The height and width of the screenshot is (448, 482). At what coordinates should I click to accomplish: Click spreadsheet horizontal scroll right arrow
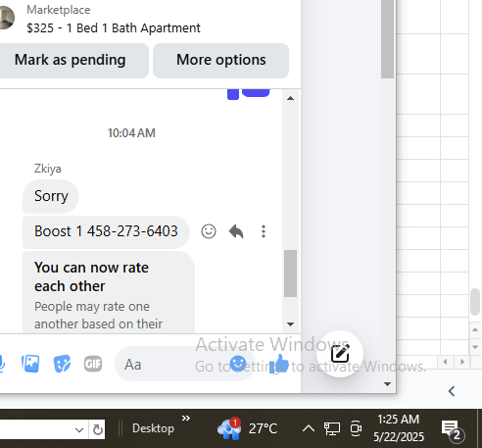point(462,362)
